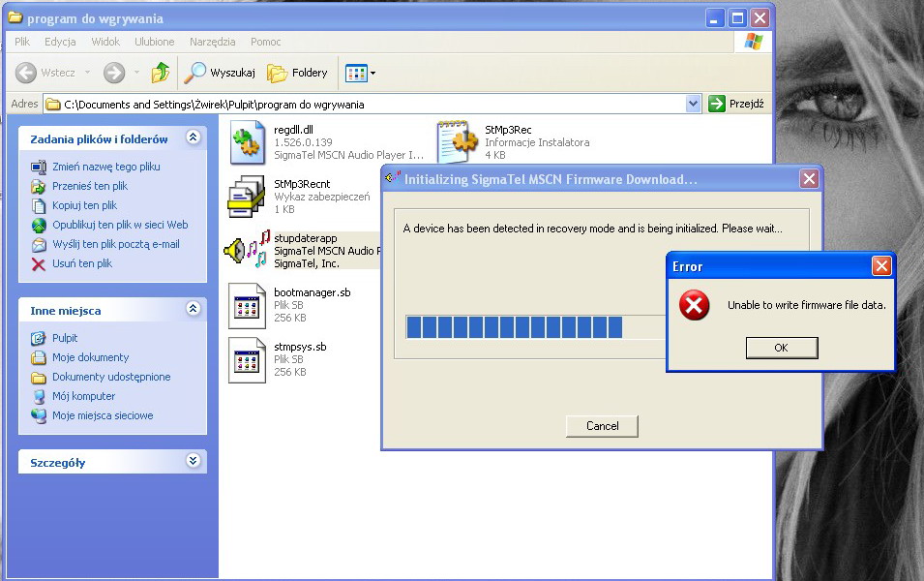The image size is (924, 581).
Task: Click the Windows flag logo in menu bar
Action: pos(753,42)
